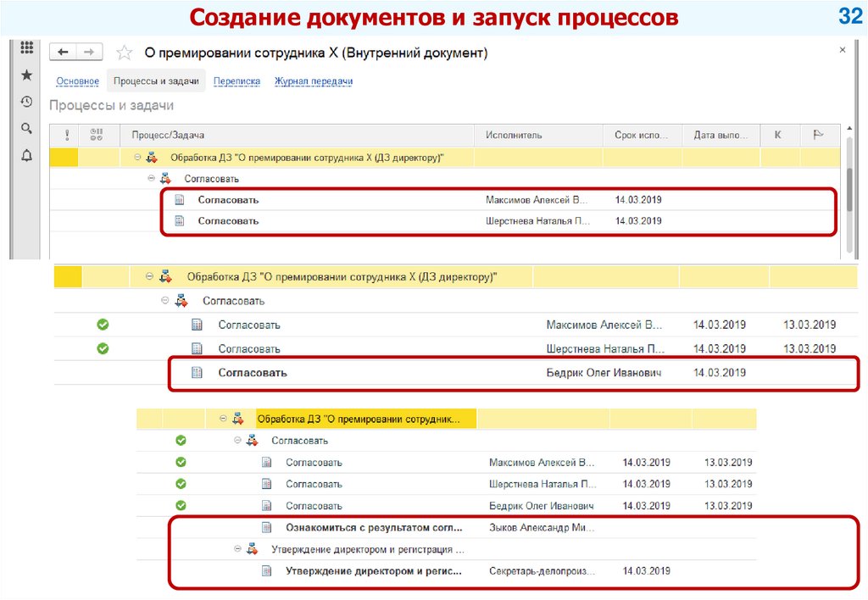This screenshot has height=600, width=868.
Task: Open the sections grid menu icon
Action: (26, 47)
